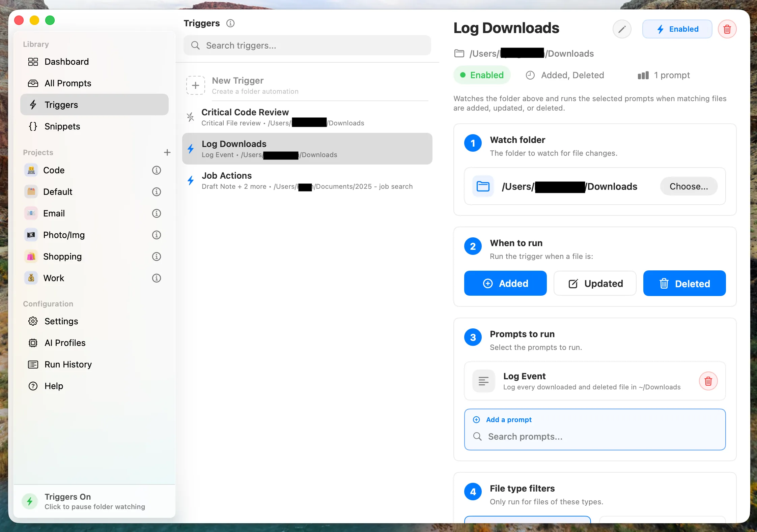Select Triggers in the Library sidebar
The width and height of the screenshot is (757, 532).
pos(94,105)
